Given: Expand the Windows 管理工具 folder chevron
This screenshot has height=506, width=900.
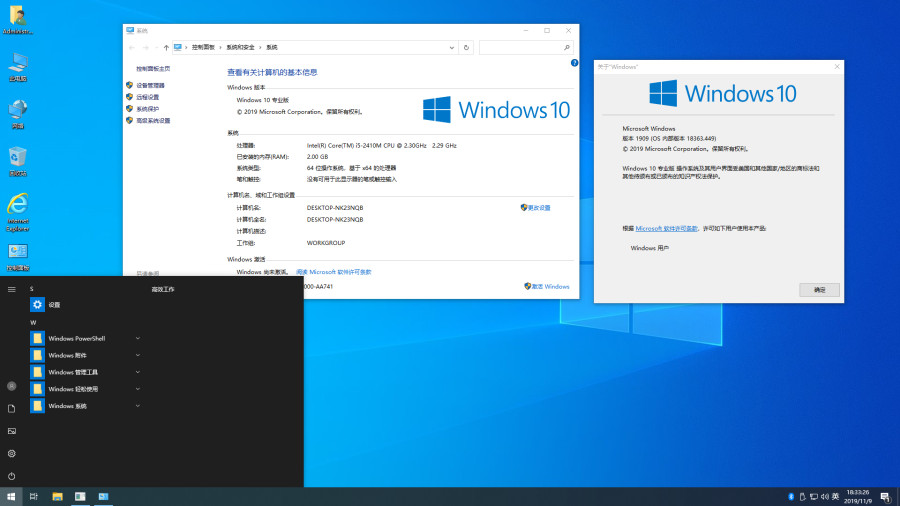Looking at the screenshot, I should pos(138,372).
